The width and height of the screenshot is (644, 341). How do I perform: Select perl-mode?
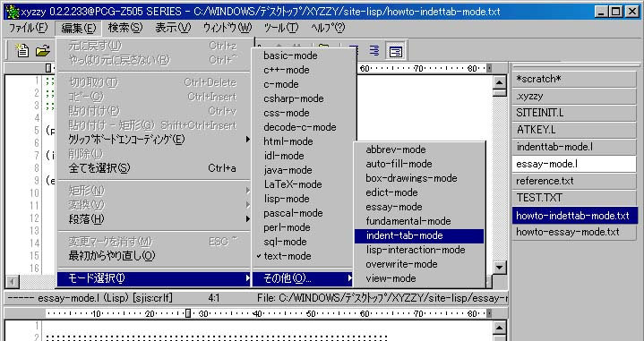point(303,227)
